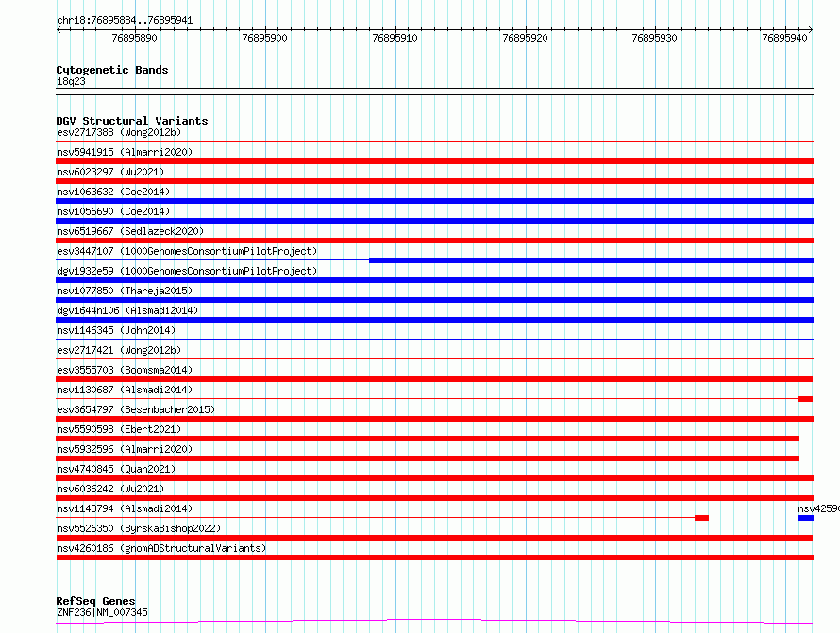Open the nsv6023297 (Wu2021) variant label
Screen dimensions: 840x633
pos(110,172)
